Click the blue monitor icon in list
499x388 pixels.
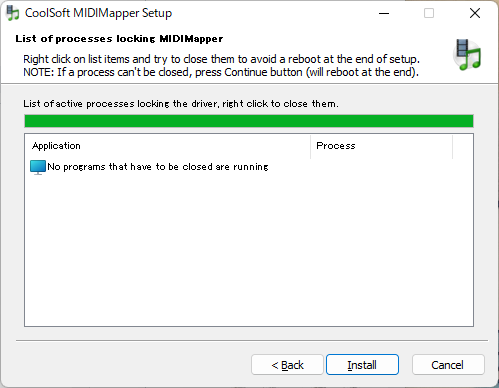[x=38, y=167]
